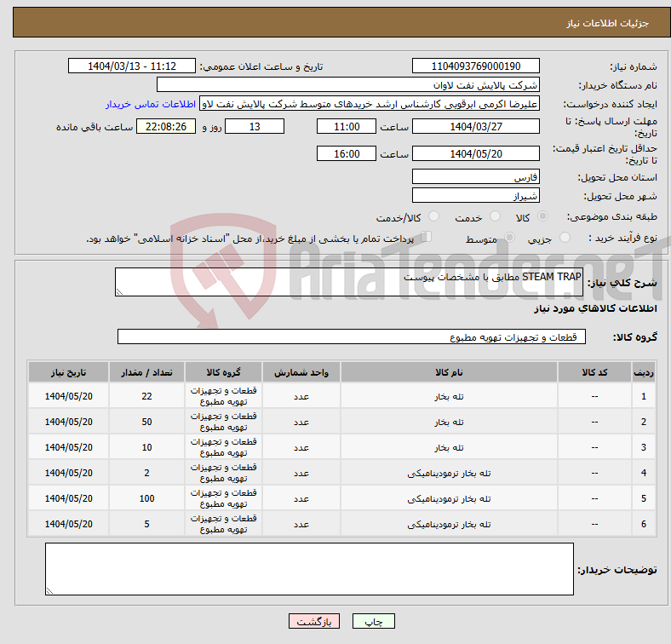Viewport: 671px width, 644px height.
Task: Click the کد کالا column header
Action: coord(594,372)
